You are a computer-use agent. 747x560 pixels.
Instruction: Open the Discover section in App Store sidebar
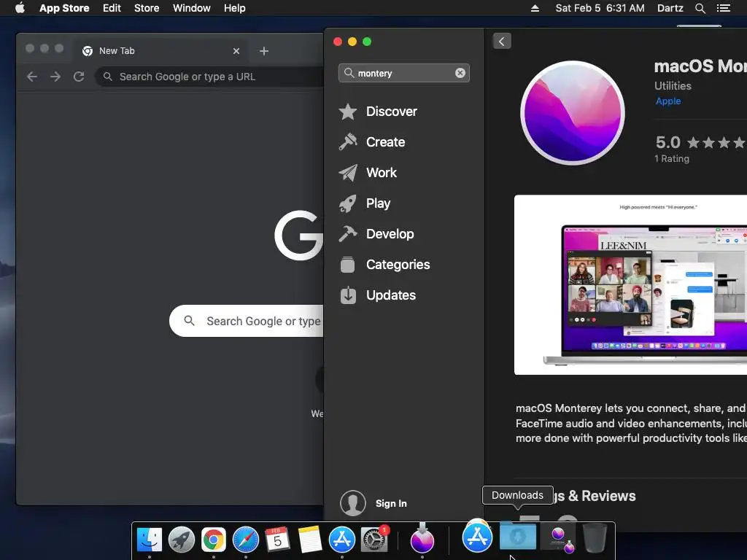[392, 112]
